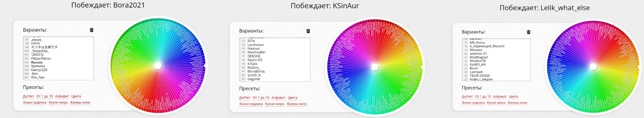644x118 pixels.
Task: Click the white center hub of the Bora2021 wheel
Action: click(158, 66)
